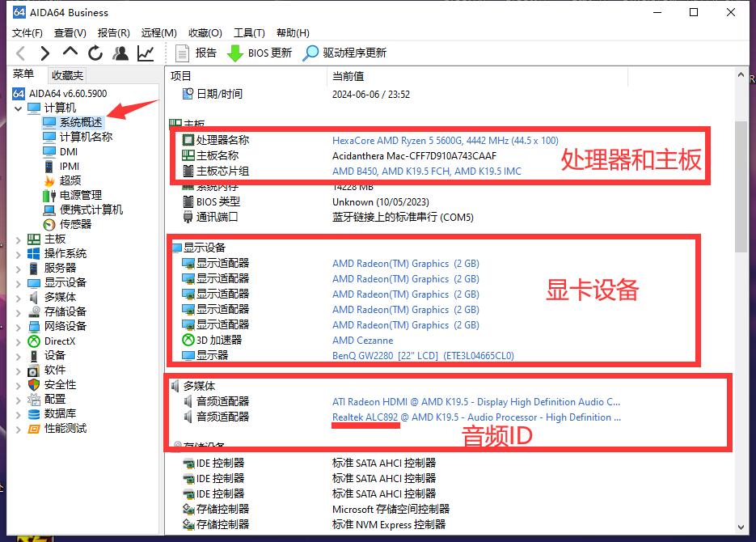
Task: Click the Back navigation arrow
Action: pos(21,53)
